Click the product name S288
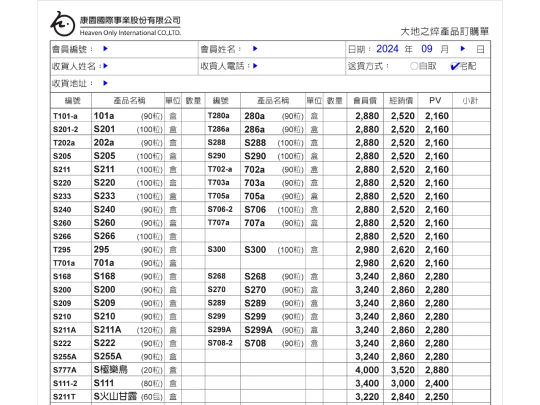The image size is (540, 405). coord(255,143)
